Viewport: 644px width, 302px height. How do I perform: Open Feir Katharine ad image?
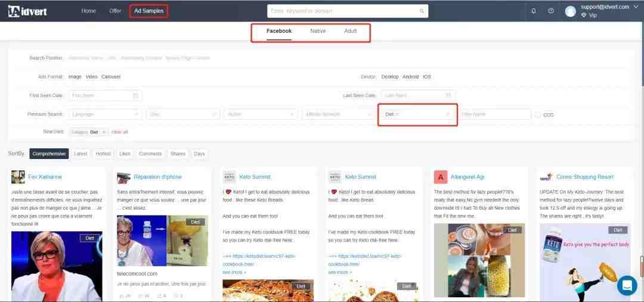coord(57,266)
